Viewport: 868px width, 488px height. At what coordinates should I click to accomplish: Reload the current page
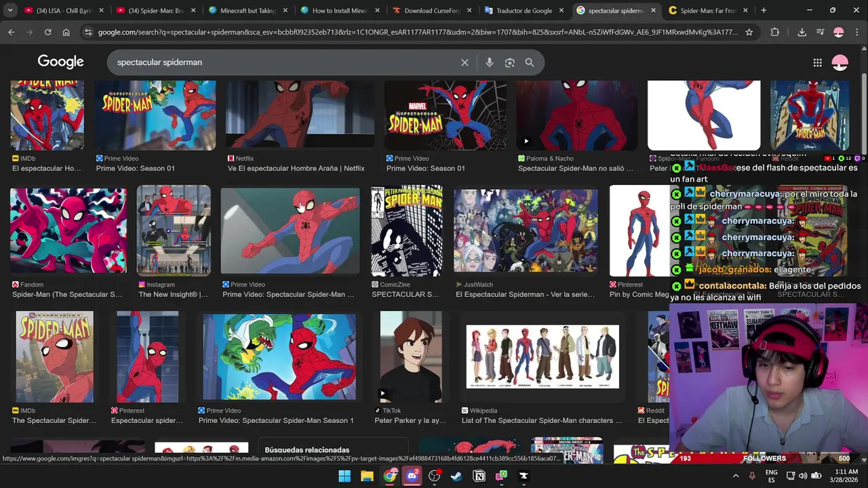pyautogui.click(x=47, y=32)
